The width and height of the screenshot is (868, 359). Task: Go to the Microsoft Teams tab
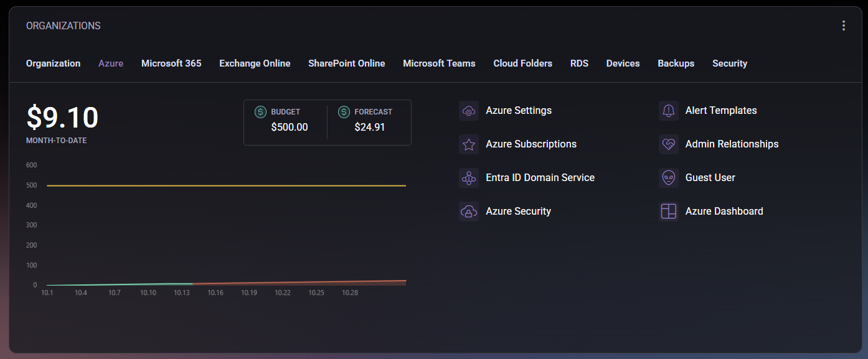(439, 63)
